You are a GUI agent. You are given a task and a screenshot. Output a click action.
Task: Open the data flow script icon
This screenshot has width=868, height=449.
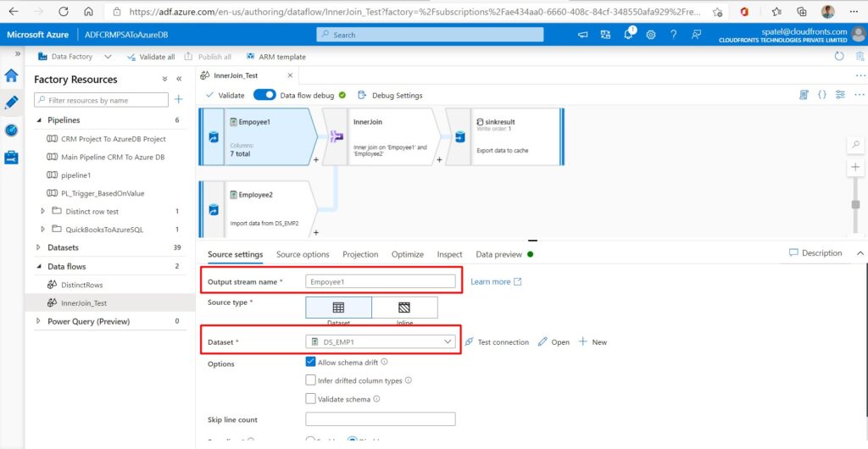[x=804, y=95]
